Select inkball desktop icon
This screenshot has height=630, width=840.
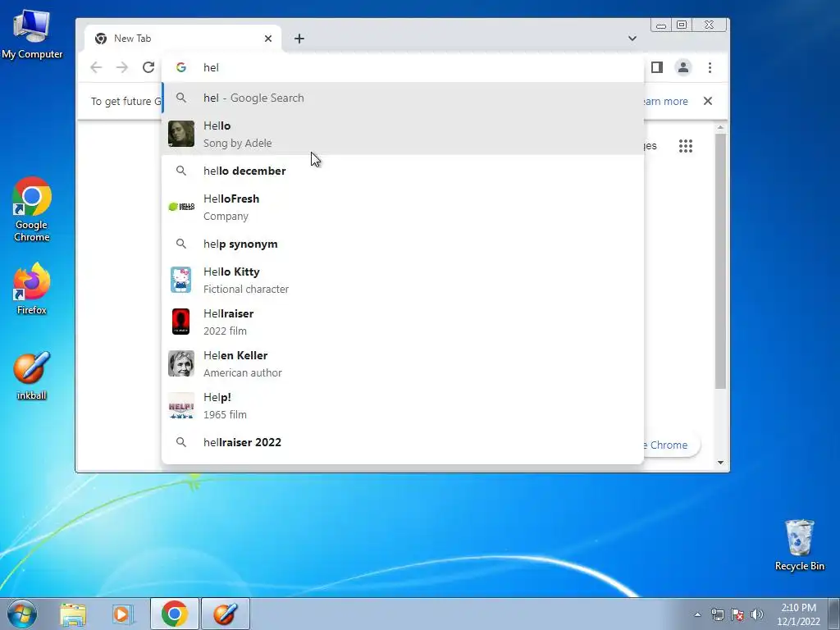[32, 376]
